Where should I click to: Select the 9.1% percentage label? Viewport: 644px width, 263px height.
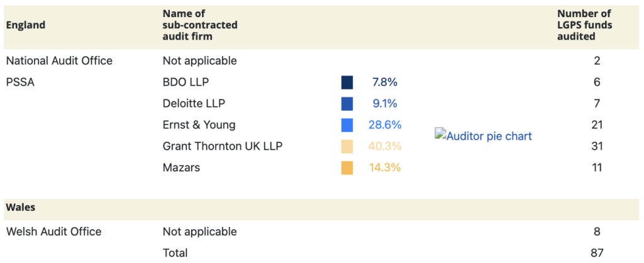pyautogui.click(x=384, y=104)
